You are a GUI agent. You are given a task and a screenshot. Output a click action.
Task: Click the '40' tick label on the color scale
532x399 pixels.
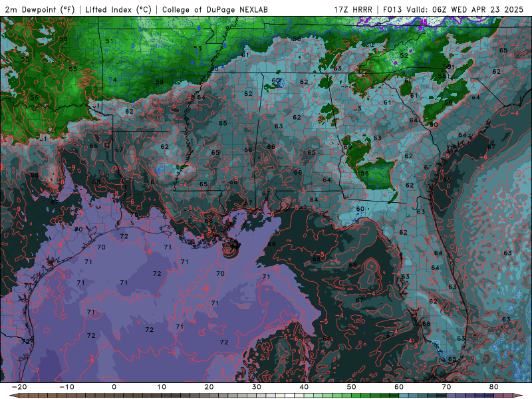click(304, 387)
